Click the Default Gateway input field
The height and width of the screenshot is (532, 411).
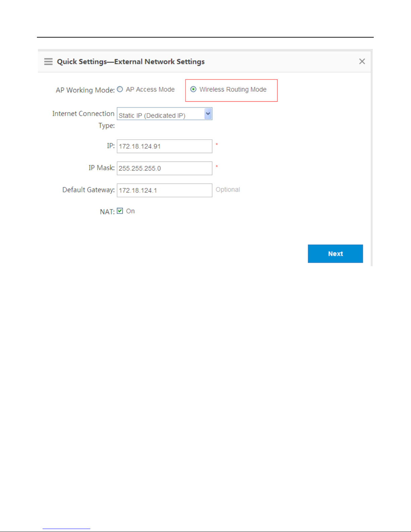pos(164,190)
